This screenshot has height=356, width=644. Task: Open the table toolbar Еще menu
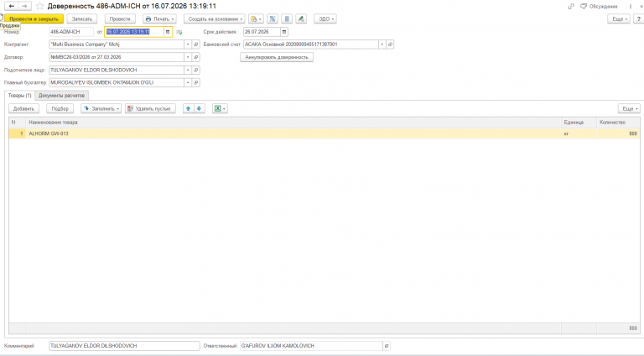tap(629, 108)
